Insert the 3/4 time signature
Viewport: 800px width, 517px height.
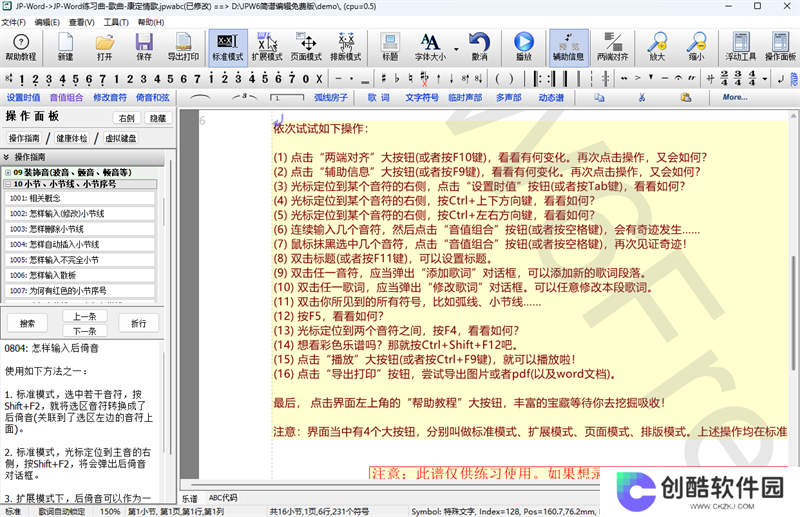(x=738, y=78)
